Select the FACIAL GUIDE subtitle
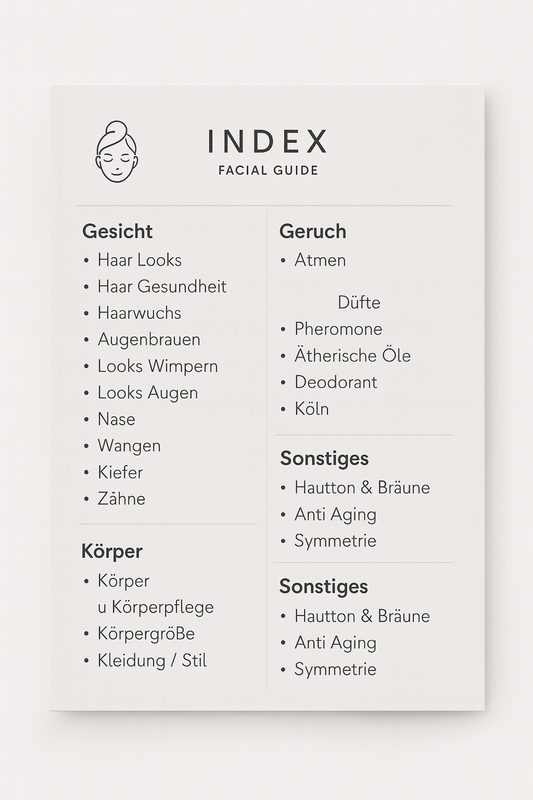The width and height of the screenshot is (533, 800). click(x=268, y=170)
